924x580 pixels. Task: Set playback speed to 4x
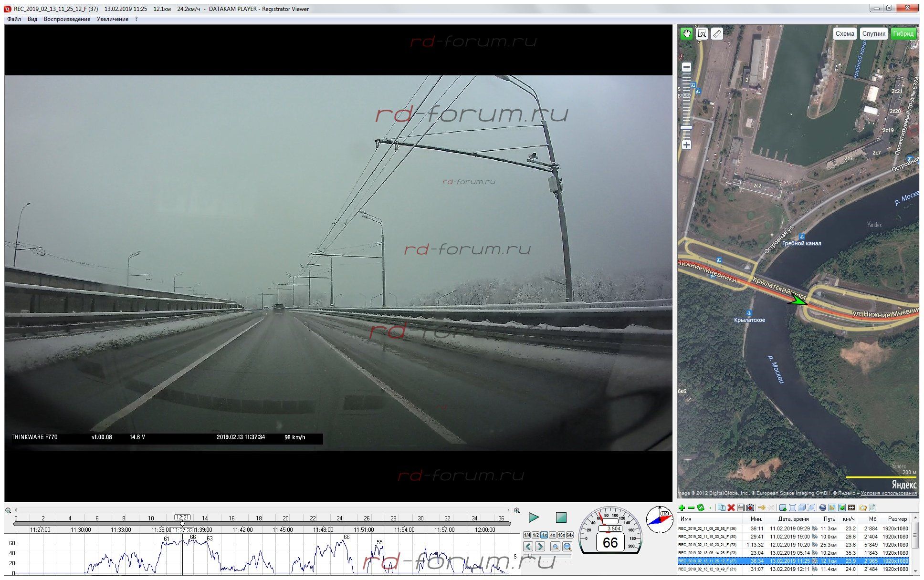[552, 535]
